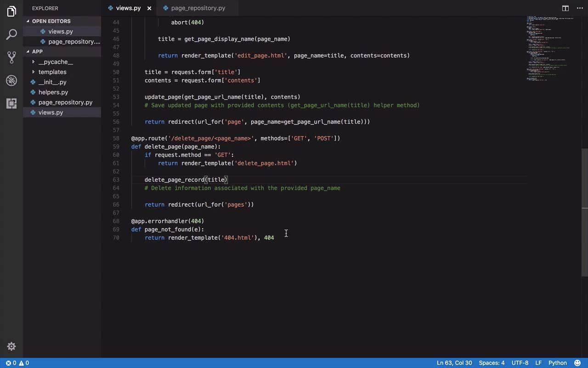Click redirect(url_for('pages')) on line 66
The height and width of the screenshot is (368, 588).
[211, 204]
